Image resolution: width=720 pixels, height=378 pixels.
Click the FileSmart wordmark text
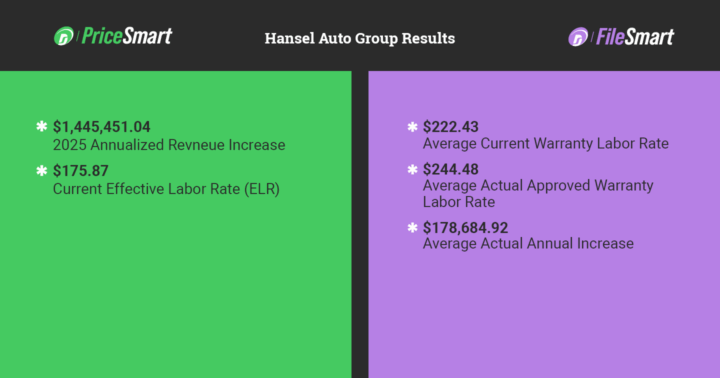[x=635, y=37]
